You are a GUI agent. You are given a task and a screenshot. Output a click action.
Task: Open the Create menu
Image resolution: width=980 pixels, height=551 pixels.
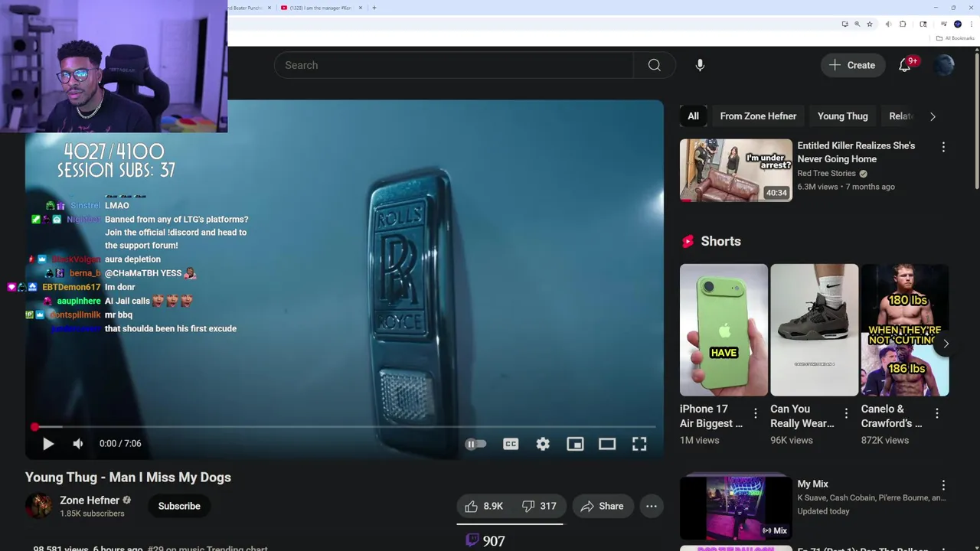pyautogui.click(x=852, y=65)
